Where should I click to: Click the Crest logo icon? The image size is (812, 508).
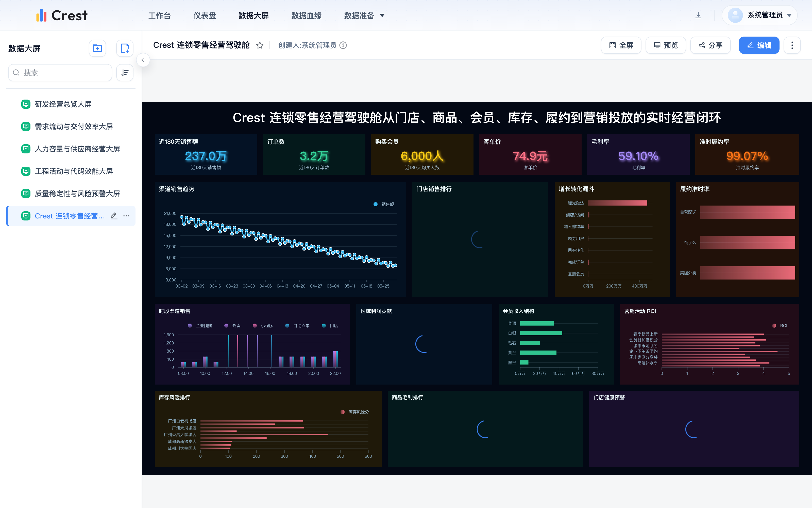pyautogui.click(x=41, y=15)
